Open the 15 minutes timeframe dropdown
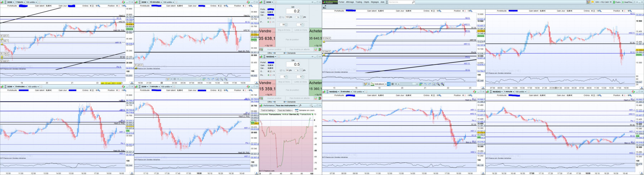This screenshot has height=175, width=644. click(155, 2)
